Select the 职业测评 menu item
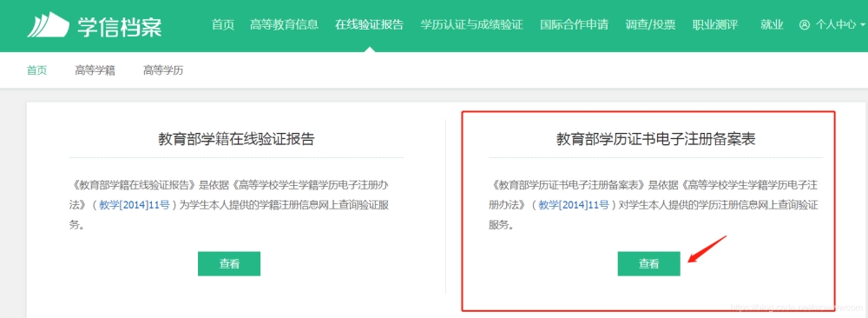Screen dimensions: 868x318 (x=714, y=24)
